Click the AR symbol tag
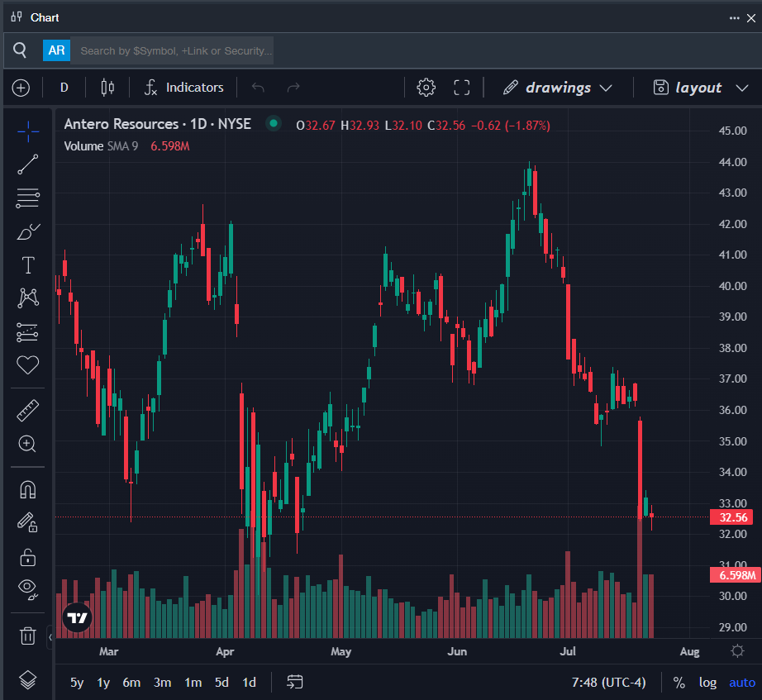Viewport: 762px width, 700px height. pos(56,50)
